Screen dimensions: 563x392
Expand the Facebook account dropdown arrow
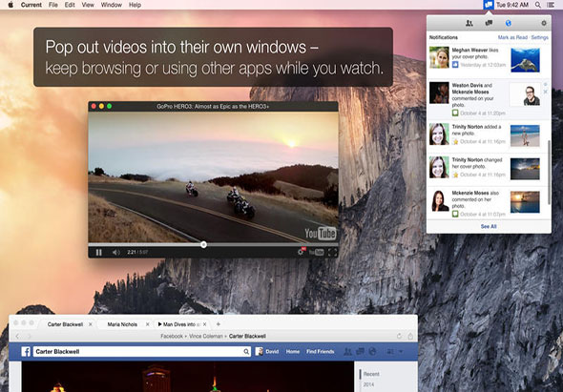point(401,351)
